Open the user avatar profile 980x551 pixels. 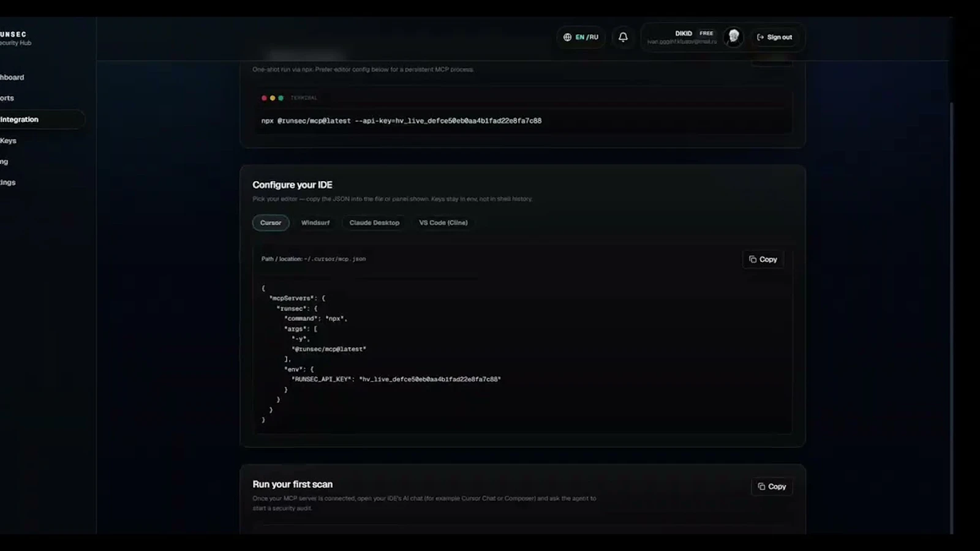(x=733, y=37)
